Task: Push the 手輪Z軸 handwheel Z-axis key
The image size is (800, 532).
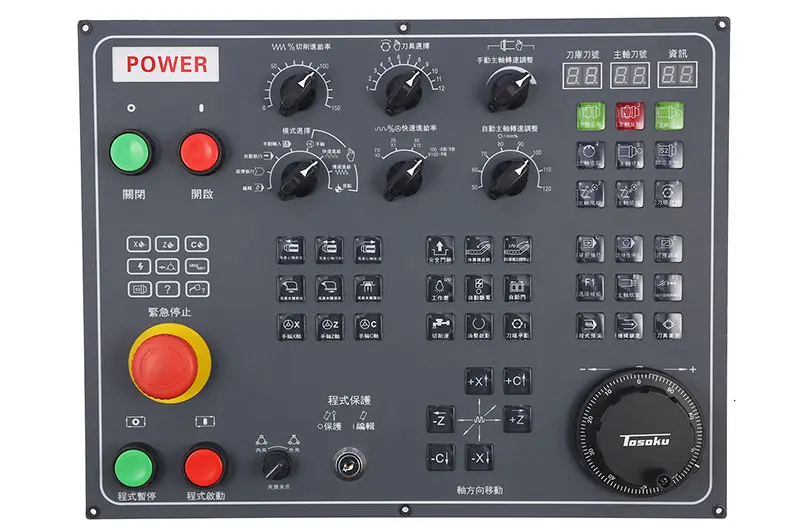Action: (x=330, y=326)
